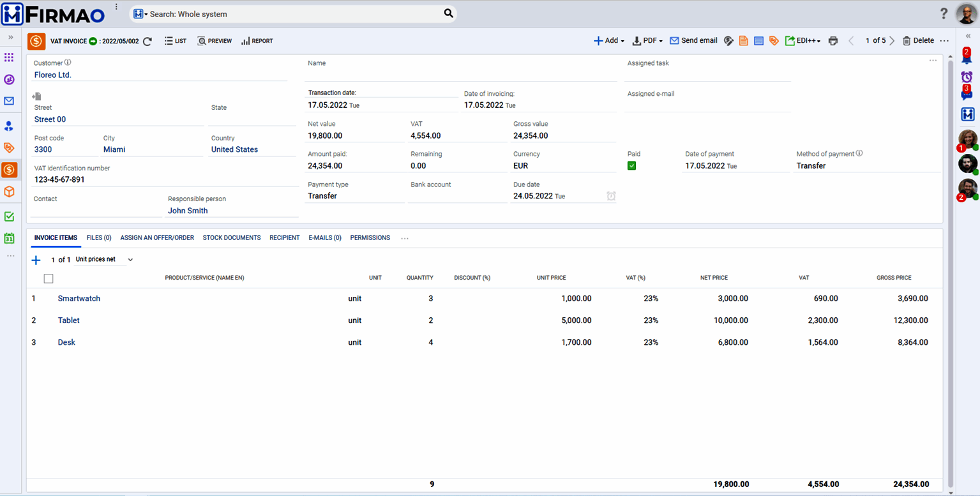980x496 pixels.
Task: Click the green tasks checkmark sidebar icon
Action: pos(9,216)
